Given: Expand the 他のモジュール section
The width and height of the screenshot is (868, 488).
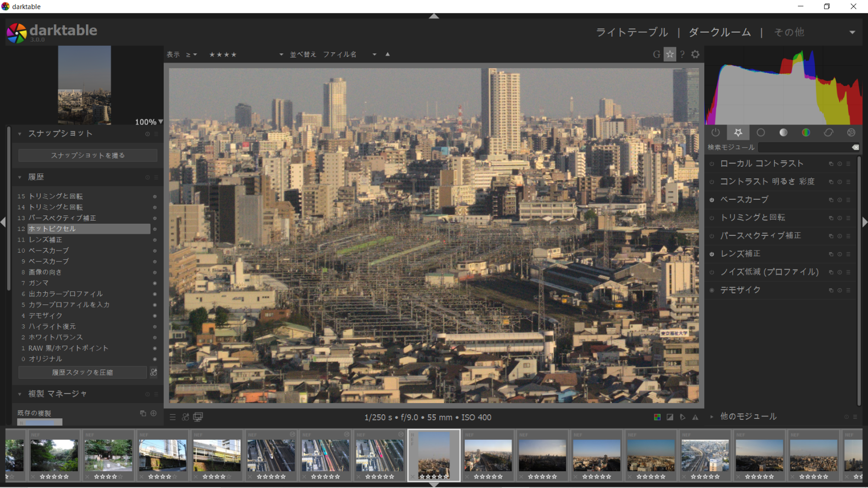Looking at the screenshot, I should (747, 416).
